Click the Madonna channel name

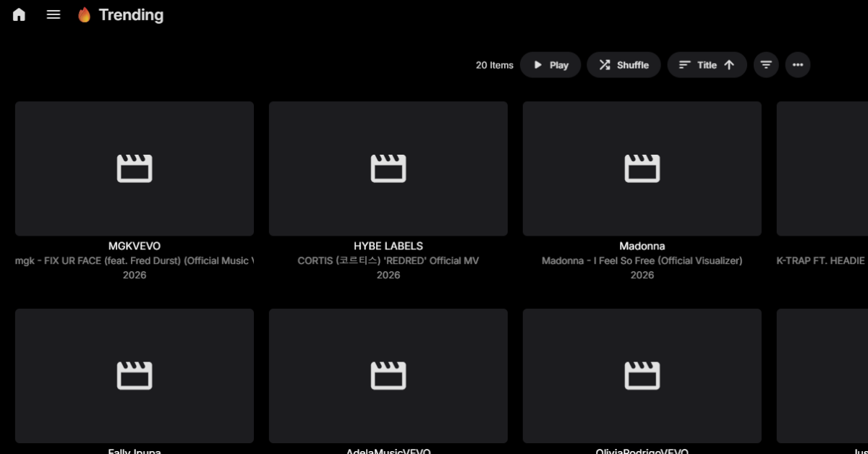pyautogui.click(x=642, y=246)
